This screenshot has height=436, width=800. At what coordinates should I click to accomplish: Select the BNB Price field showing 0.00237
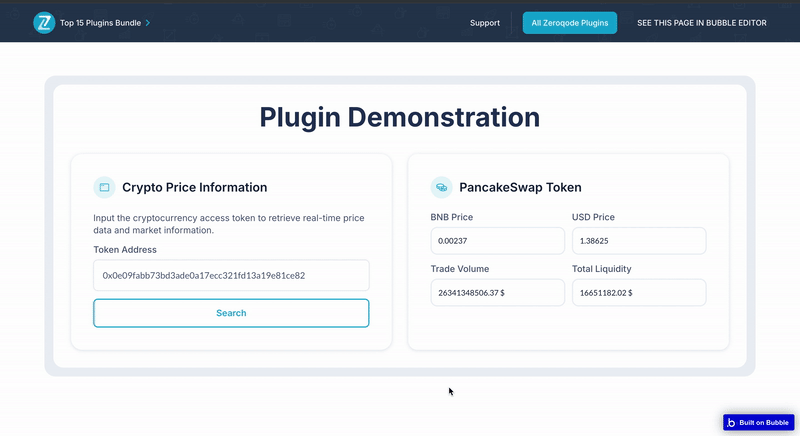(497, 241)
